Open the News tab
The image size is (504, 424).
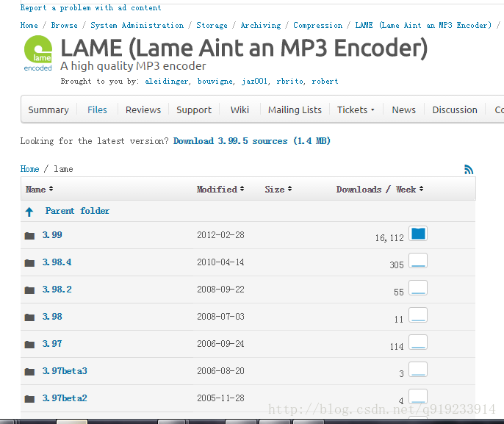[404, 110]
